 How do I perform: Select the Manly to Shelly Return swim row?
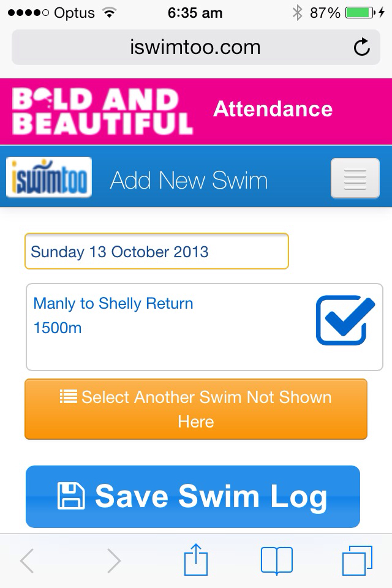(x=205, y=327)
